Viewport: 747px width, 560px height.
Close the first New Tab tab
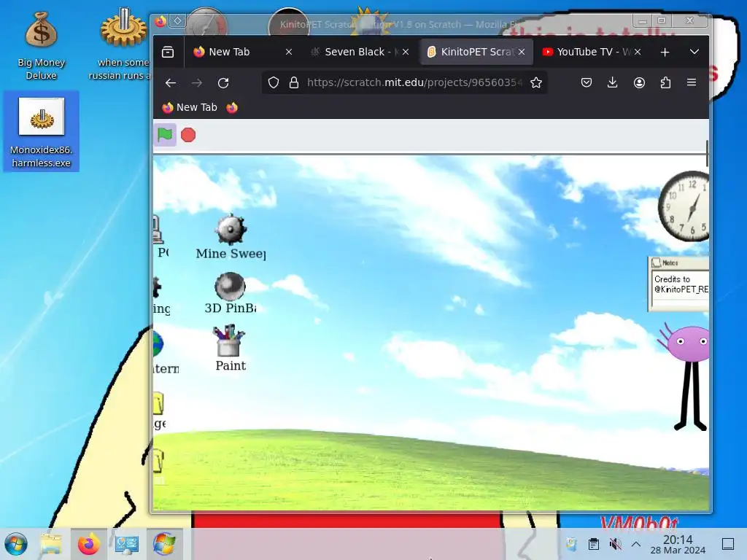289,52
